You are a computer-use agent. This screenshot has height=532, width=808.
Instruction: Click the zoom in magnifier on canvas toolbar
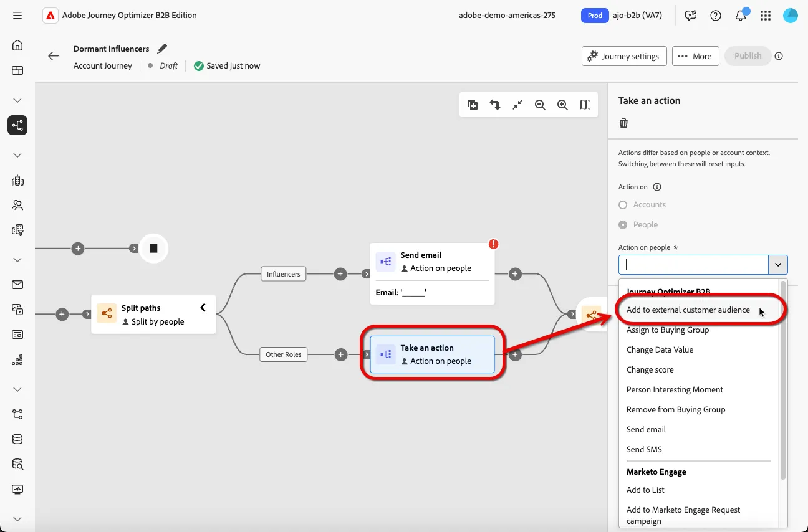562,105
